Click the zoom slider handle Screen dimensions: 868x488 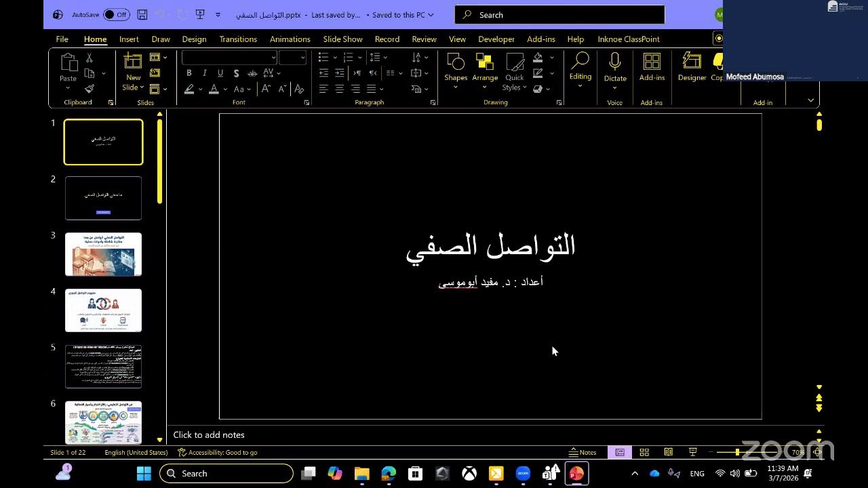pyautogui.click(x=737, y=452)
